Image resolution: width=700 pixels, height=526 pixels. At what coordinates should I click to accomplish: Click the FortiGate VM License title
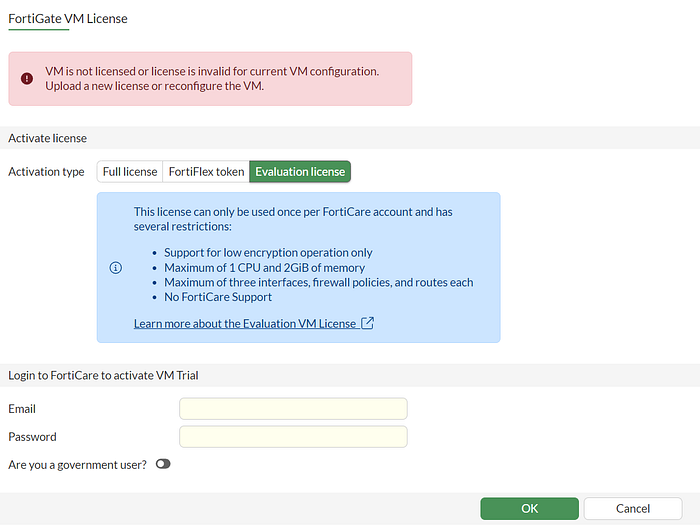pos(68,19)
